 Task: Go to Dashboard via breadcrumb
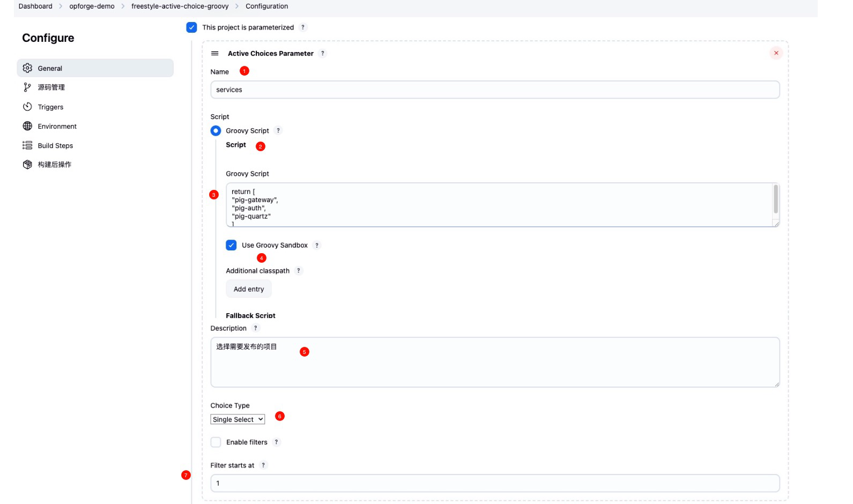(x=35, y=6)
